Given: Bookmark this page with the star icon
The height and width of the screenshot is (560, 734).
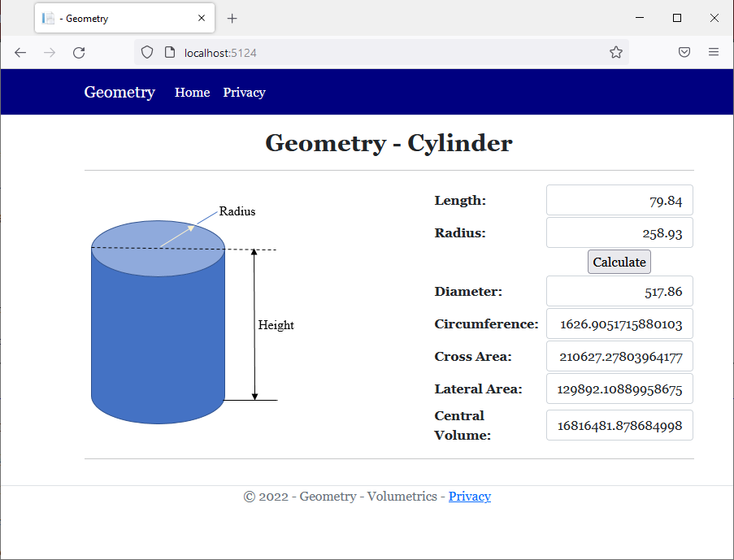Looking at the screenshot, I should (x=616, y=52).
